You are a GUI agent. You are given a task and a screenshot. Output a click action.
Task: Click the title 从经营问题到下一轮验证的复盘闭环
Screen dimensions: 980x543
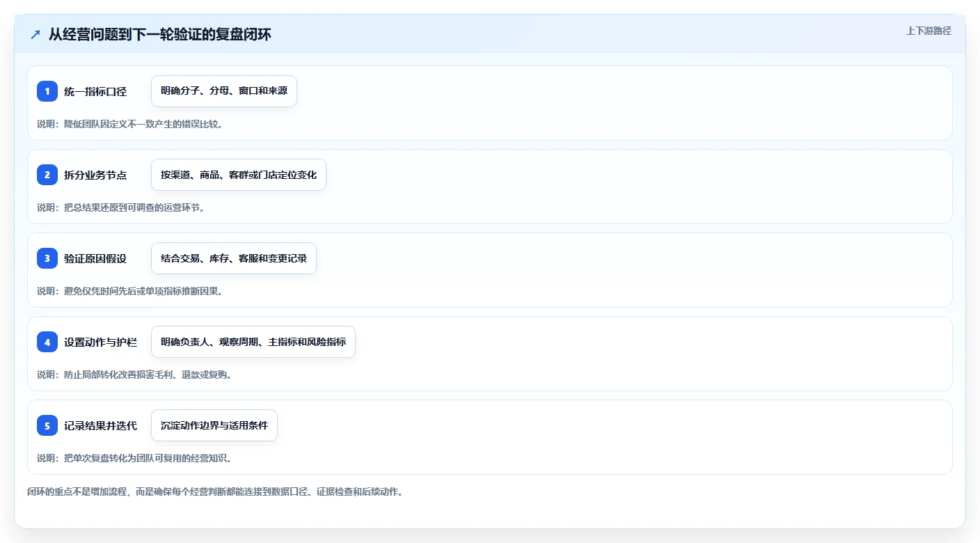point(159,35)
